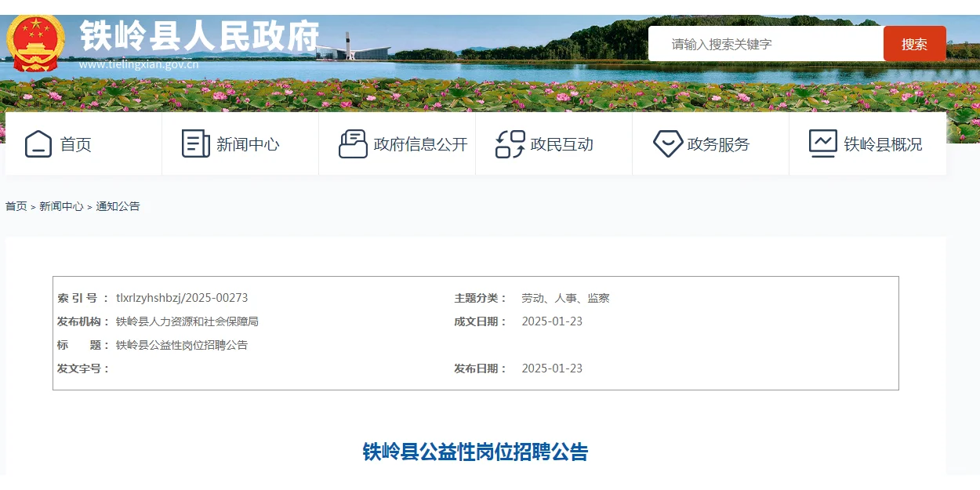The width and height of the screenshot is (980, 490).
Task: Select the 新闻中心 news center icon
Action: click(194, 143)
